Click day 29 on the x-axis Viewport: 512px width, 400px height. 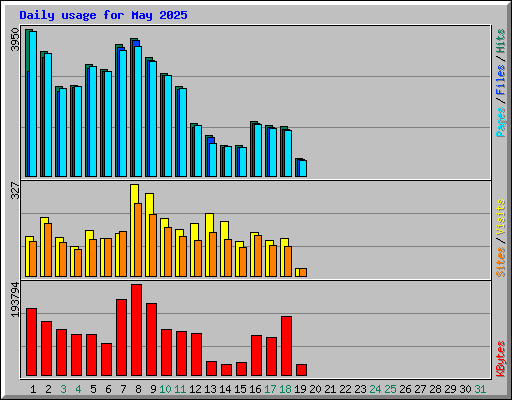click(x=450, y=389)
